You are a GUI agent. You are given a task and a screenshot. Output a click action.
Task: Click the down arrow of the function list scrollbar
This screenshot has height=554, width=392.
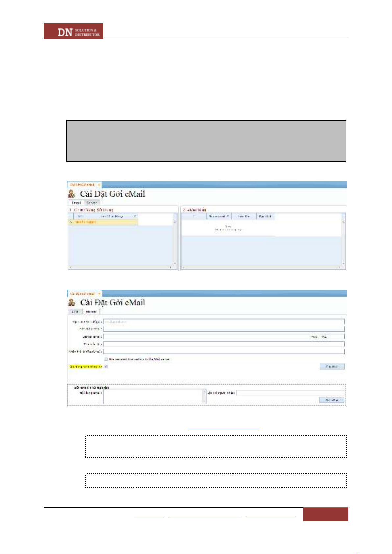pyautogui.click(x=175, y=263)
